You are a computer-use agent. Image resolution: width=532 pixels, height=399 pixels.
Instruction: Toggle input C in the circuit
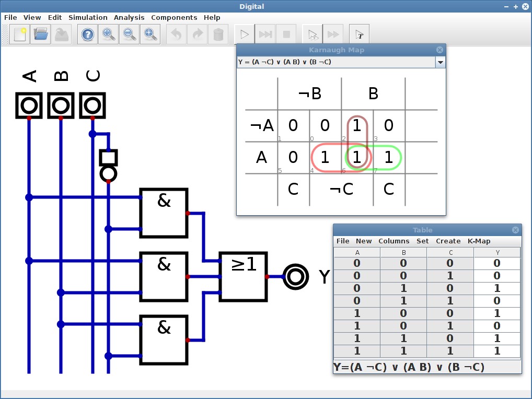(92, 105)
